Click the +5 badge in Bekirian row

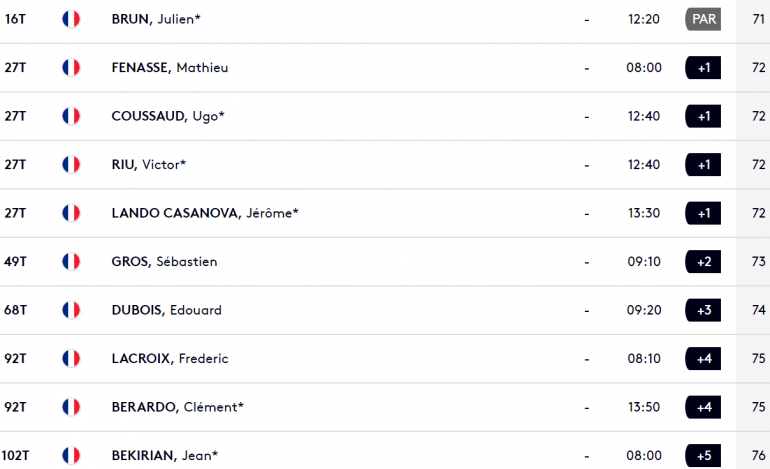point(703,455)
